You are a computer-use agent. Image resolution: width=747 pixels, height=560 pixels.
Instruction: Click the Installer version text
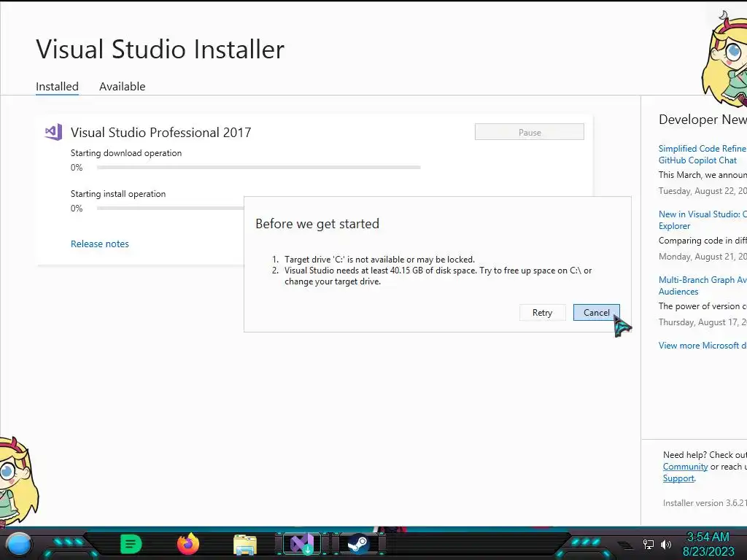[704, 503]
